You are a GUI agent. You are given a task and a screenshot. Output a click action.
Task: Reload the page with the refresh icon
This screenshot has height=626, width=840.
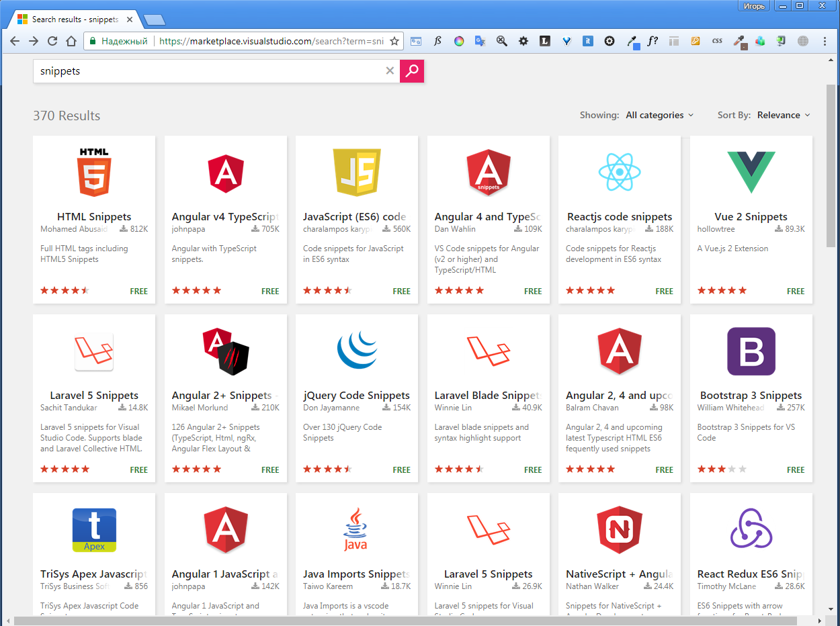pyautogui.click(x=52, y=41)
